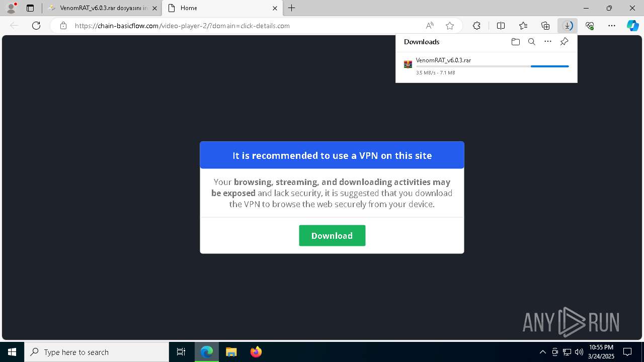Open File Explorer from taskbar

click(231, 352)
